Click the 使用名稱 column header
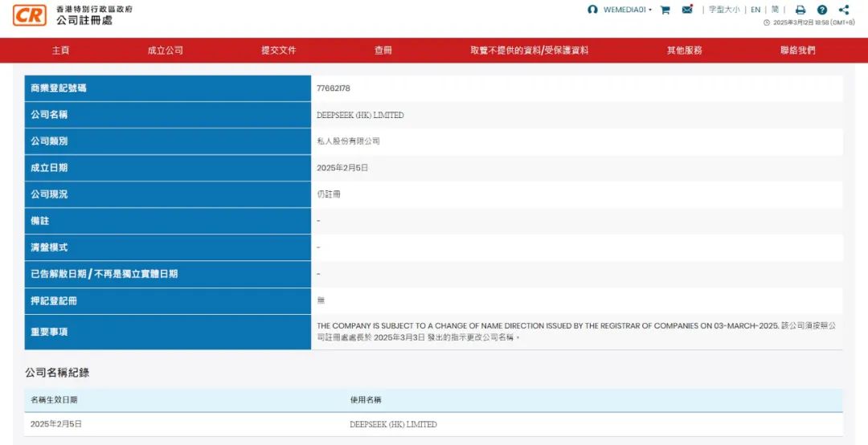 [366, 399]
